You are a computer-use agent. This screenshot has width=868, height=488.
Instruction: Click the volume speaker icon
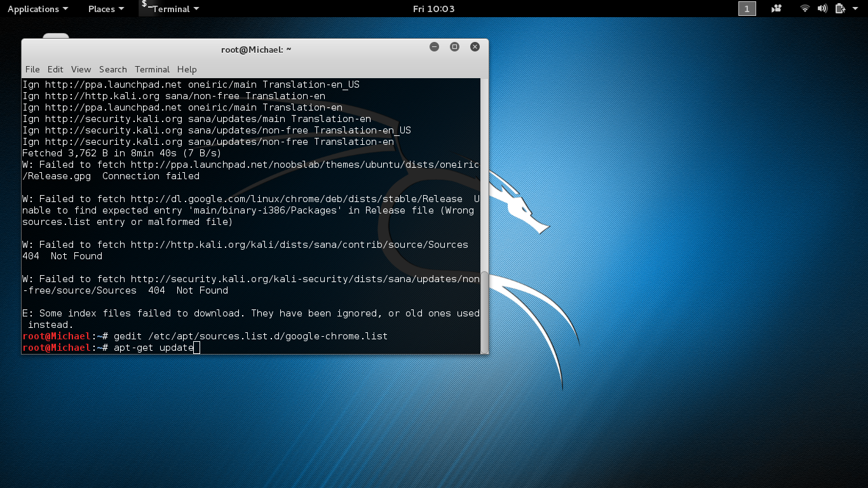click(822, 9)
